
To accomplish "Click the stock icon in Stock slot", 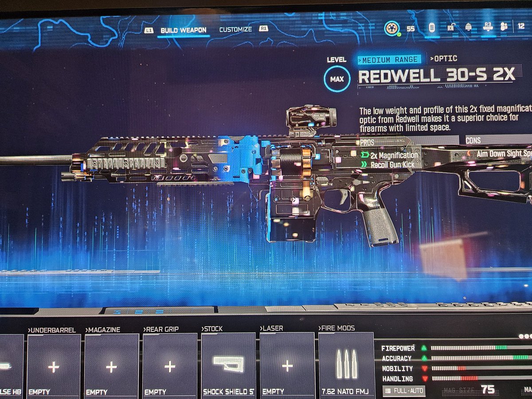I will pos(228,364).
